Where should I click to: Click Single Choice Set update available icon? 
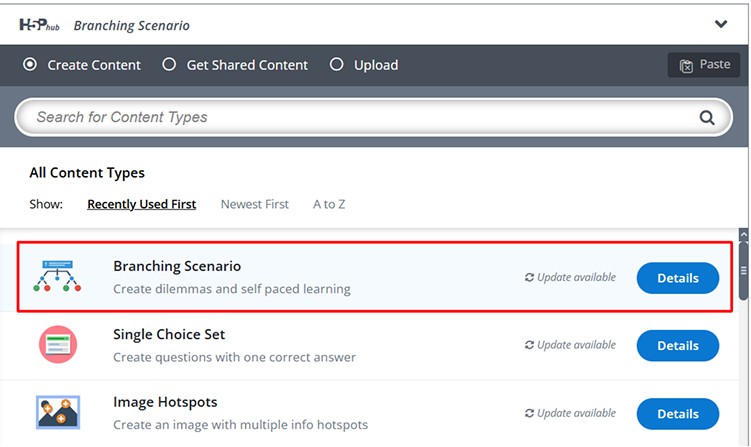click(529, 345)
